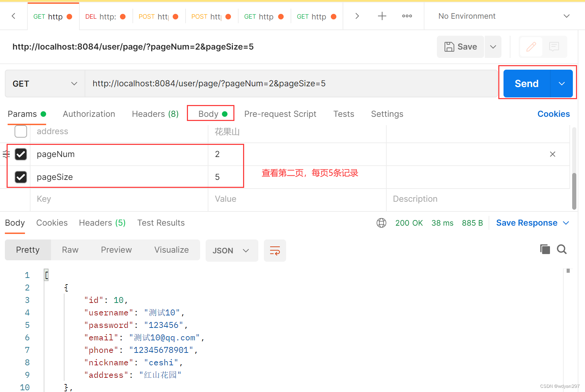Click the globe network info icon near 200 OK
The height and width of the screenshot is (392, 585).
click(x=381, y=223)
